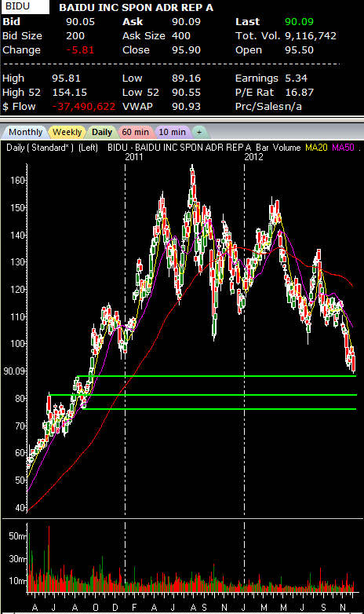Click the red Change value -5.81
Image resolution: width=364 pixels, height=614 pixels.
80,50
